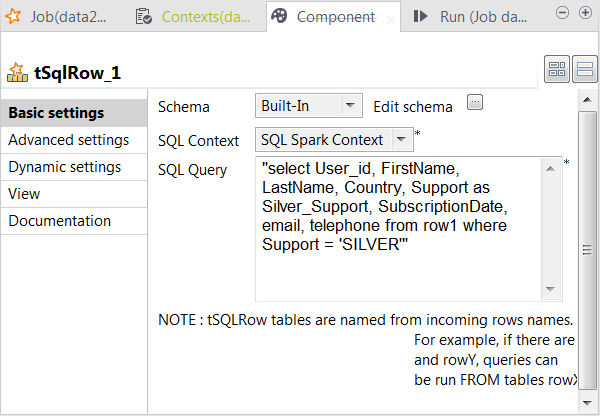Close the Component tab

390,18
